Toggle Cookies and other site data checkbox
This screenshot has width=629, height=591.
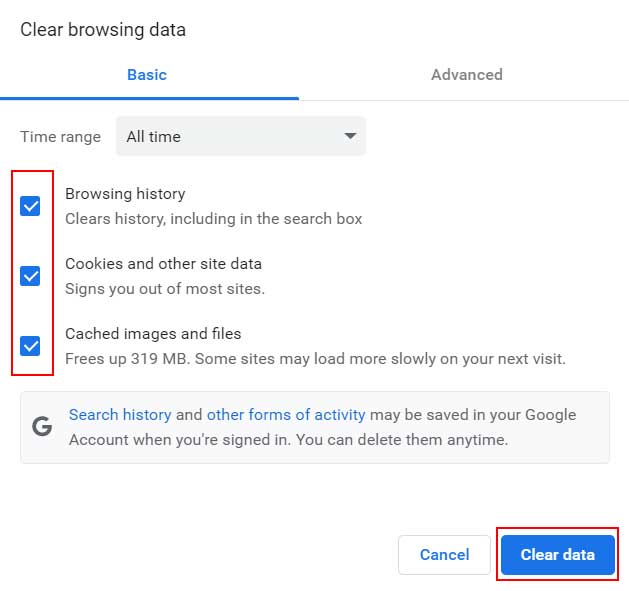click(x=30, y=276)
